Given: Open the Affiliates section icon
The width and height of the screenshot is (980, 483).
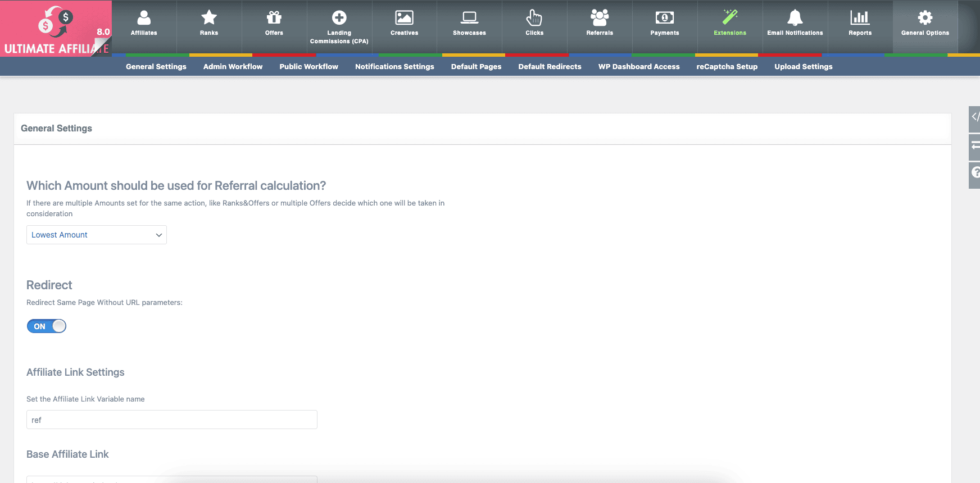Looking at the screenshot, I should 144,18.
